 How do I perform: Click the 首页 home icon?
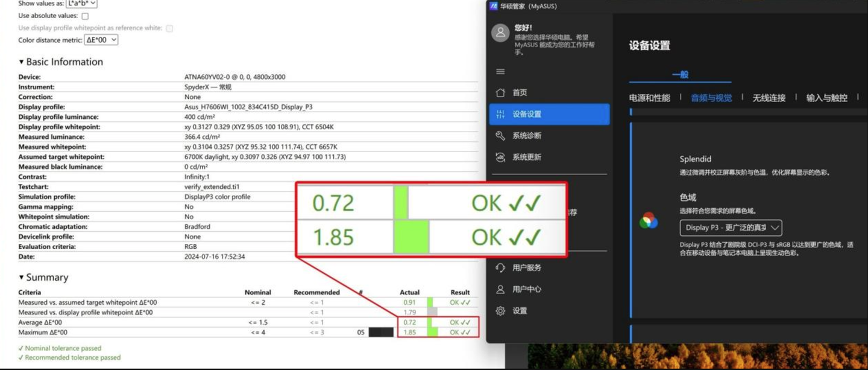[x=500, y=92]
